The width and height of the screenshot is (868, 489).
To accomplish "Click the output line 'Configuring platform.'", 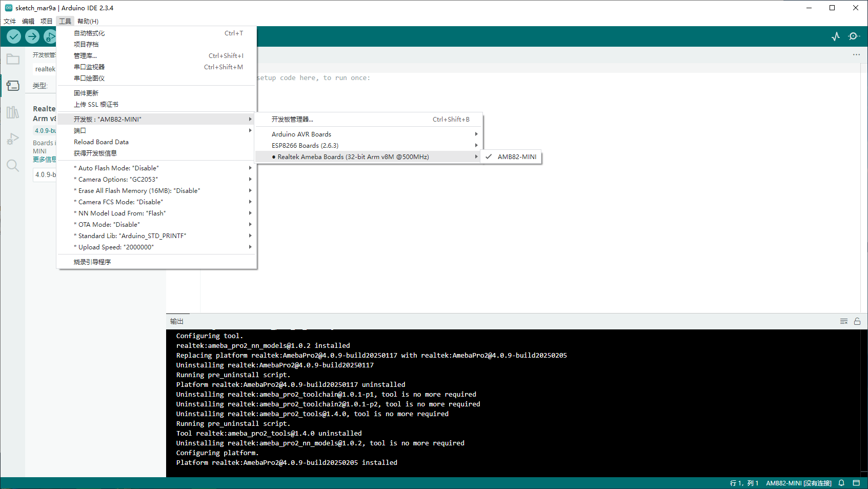I will tap(217, 453).
